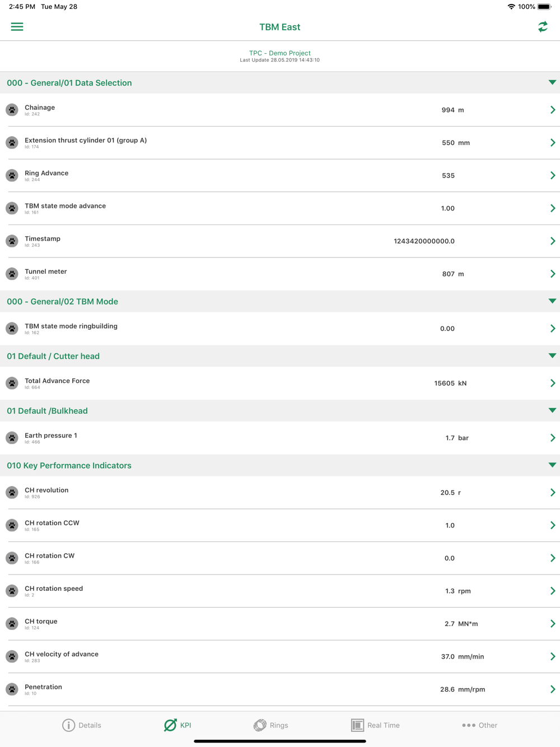Switch to the Real Time tab
This screenshot has width=560, height=747.
coord(375,725)
